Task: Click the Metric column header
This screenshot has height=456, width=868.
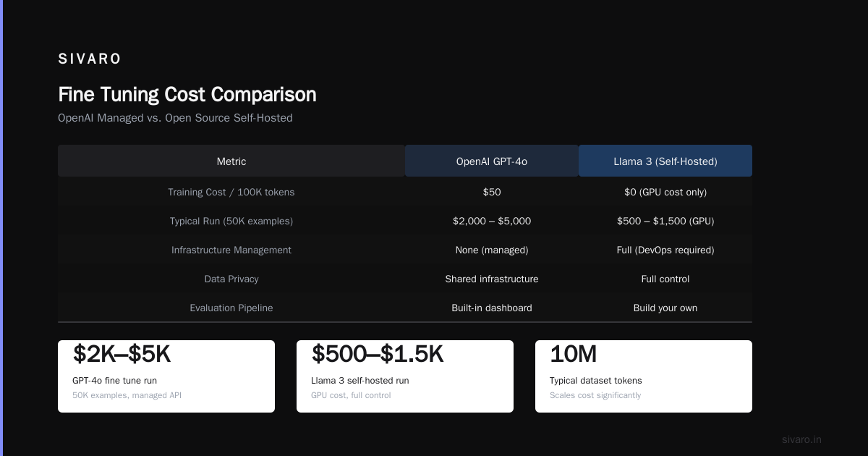Action: 231,161
